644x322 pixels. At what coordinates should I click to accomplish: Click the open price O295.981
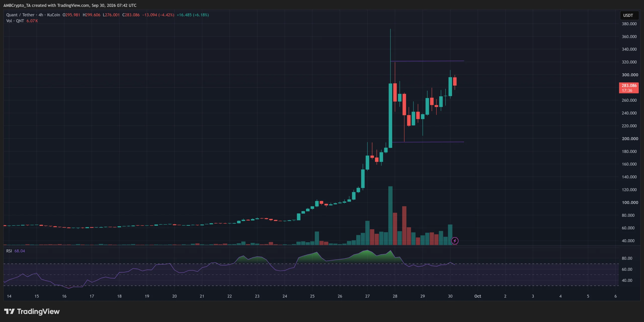coord(71,15)
